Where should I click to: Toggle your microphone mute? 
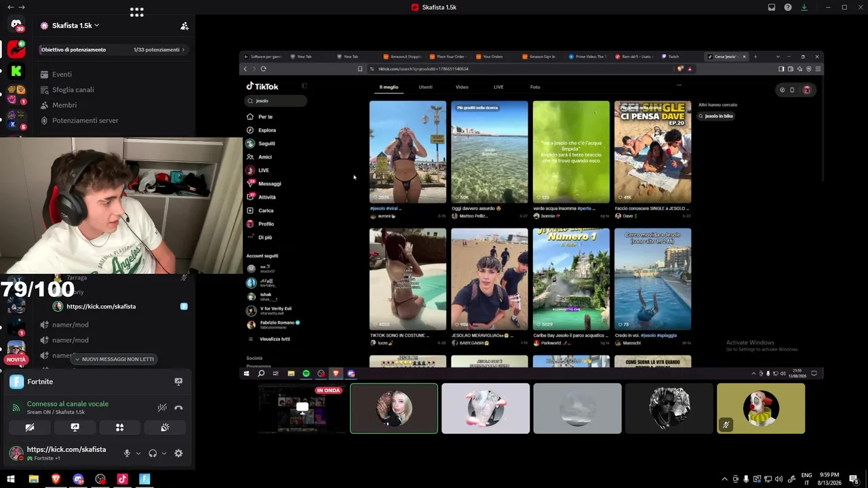(127, 453)
